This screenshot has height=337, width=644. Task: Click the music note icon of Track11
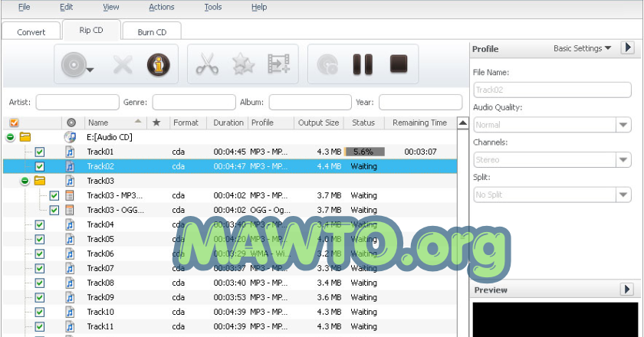71,326
